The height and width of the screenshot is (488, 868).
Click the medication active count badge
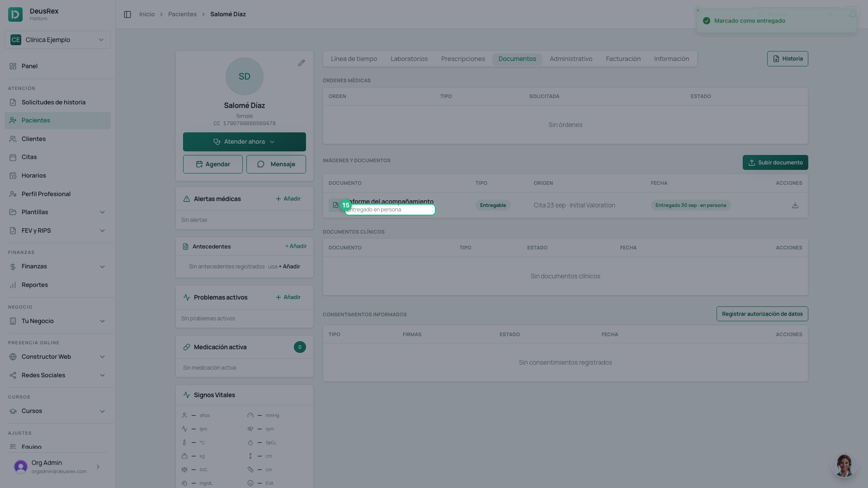pyautogui.click(x=300, y=347)
